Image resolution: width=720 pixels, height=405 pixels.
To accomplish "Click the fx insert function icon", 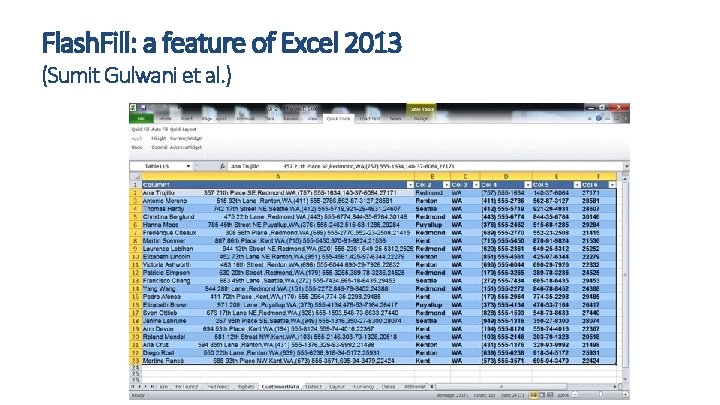I will [222, 166].
